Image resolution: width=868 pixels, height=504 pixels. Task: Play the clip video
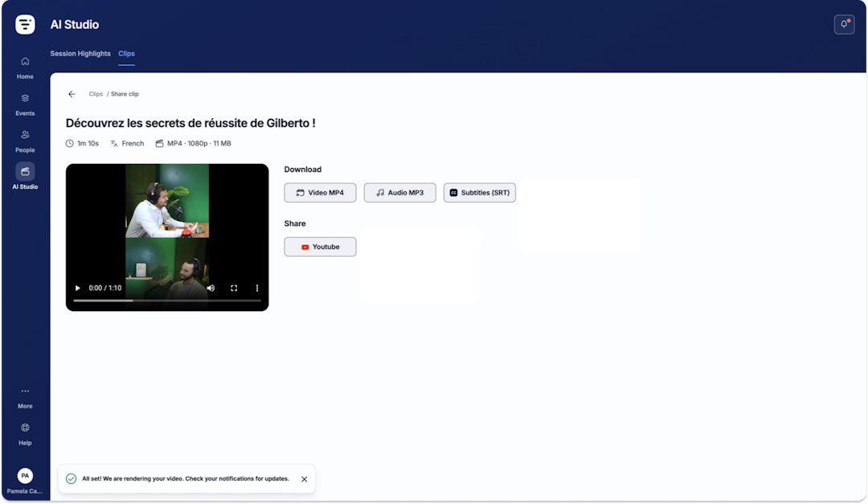point(77,288)
